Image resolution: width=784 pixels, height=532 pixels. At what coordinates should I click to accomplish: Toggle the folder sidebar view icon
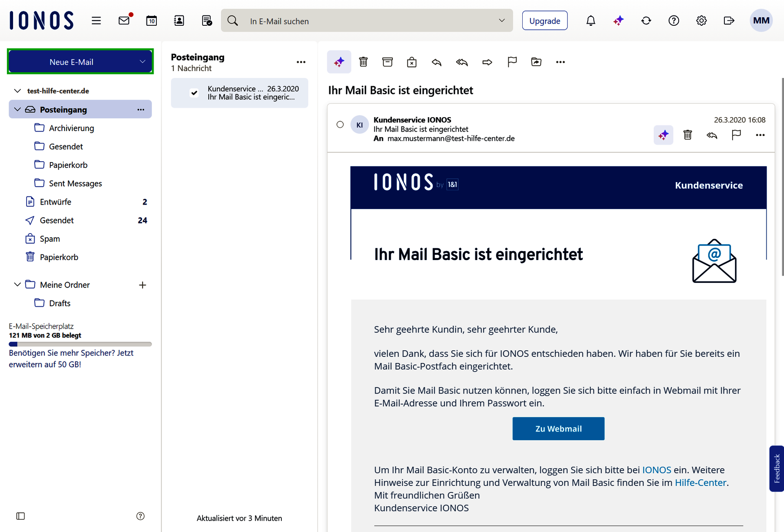click(20, 516)
